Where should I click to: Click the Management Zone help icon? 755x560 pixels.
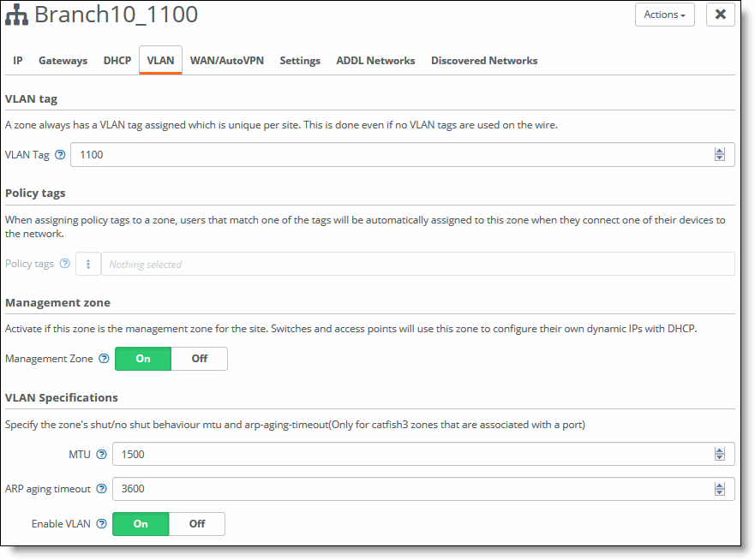pyautogui.click(x=104, y=359)
